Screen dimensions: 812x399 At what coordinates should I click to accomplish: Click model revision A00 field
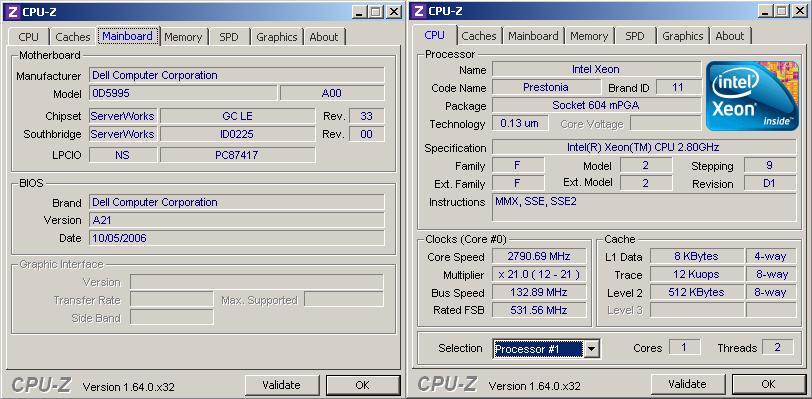coord(332,93)
